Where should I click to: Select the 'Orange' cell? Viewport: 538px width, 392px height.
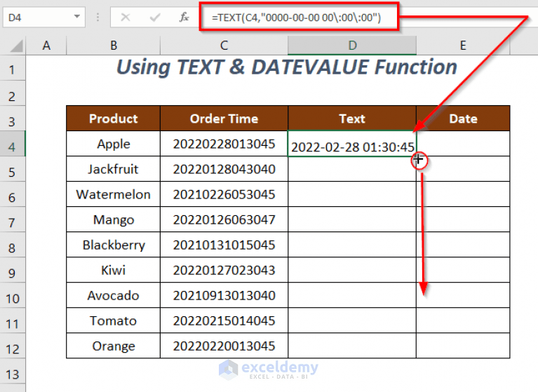(x=113, y=346)
